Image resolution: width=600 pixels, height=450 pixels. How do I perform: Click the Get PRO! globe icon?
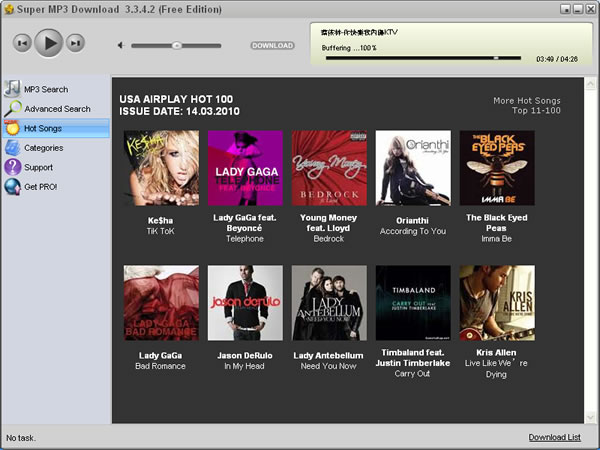click(12, 187)
